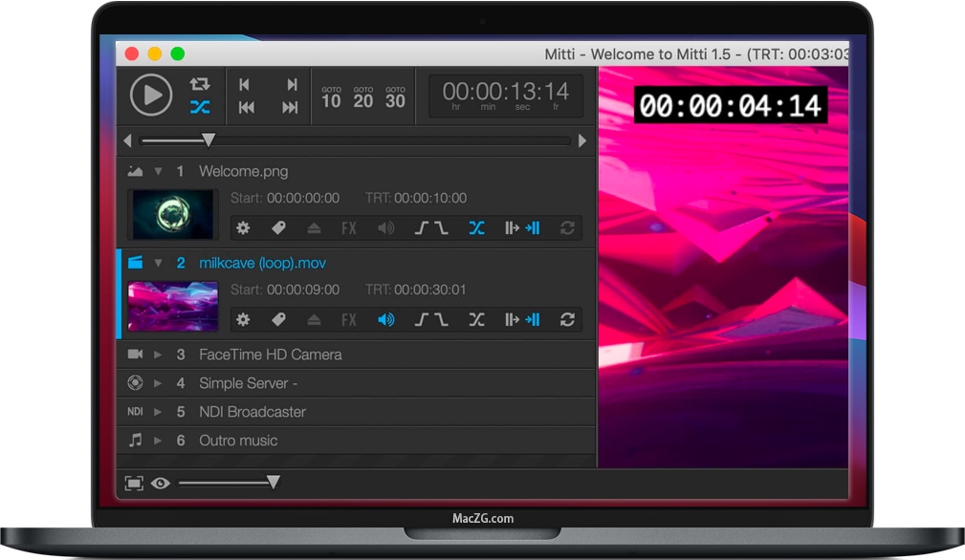Click fade in/out icon on Welcome.png cue
965x560 pixels.
coord(430,228)
